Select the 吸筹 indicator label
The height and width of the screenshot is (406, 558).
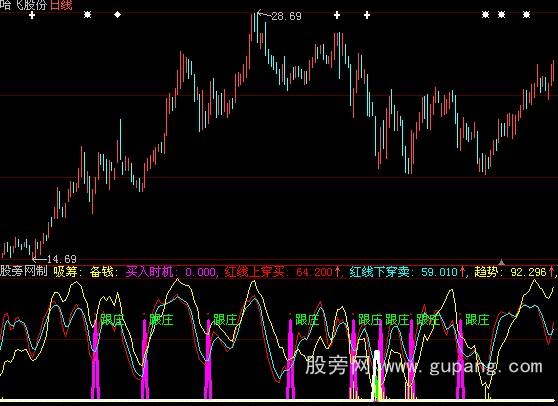click(x=65, y=271)
